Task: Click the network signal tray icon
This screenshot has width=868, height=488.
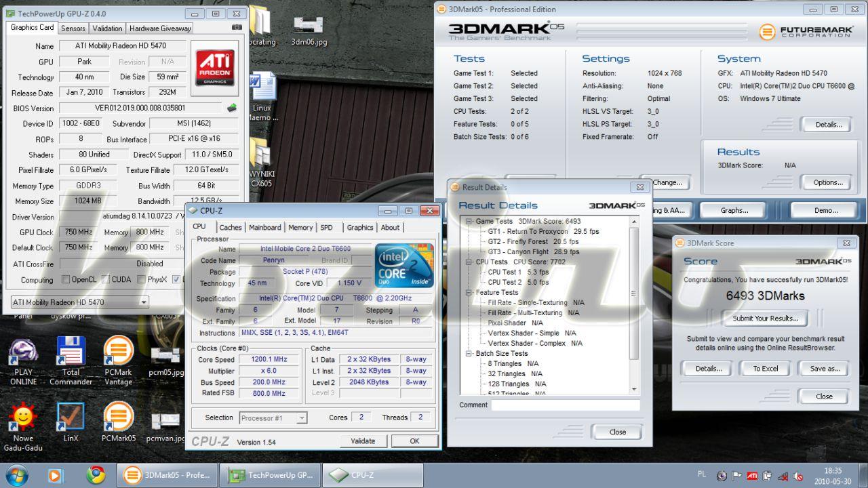Action: [x=783, y=476]
